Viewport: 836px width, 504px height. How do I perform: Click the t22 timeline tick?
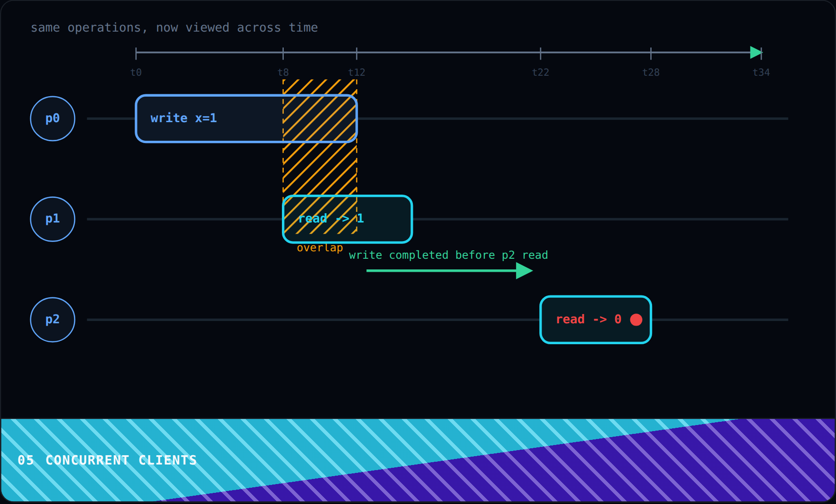click(x=541, y=53)
